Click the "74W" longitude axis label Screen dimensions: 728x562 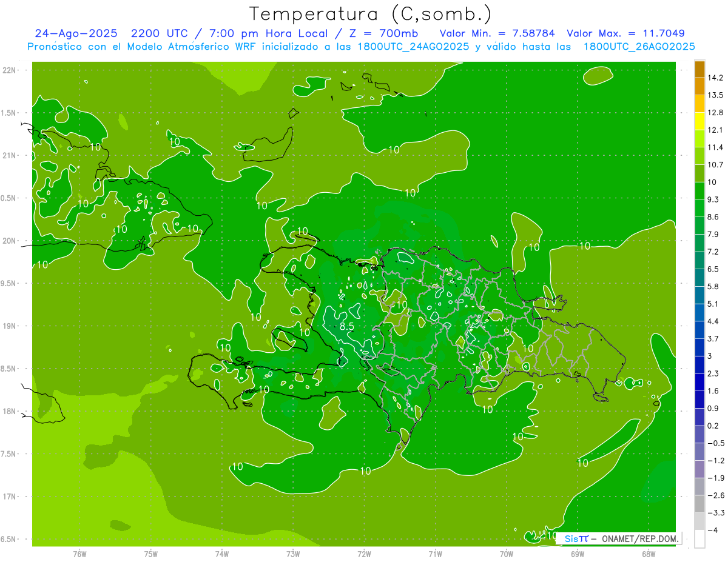pyautogui.click(x=222, y=554)
